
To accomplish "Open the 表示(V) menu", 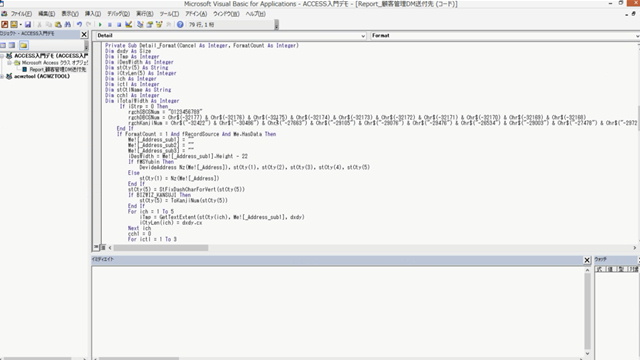I will pyautogui.click(x=70, y=14).
